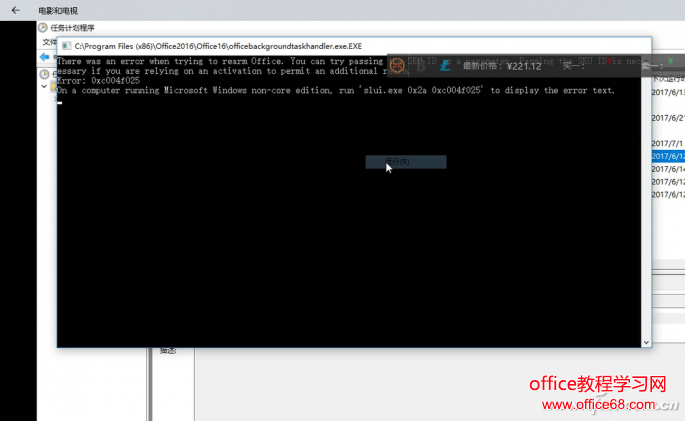Select the clock icon in Task Scheduler tree
Image resolution: width=685 pixels, height=421 pixels.
[x=44, y=74]
